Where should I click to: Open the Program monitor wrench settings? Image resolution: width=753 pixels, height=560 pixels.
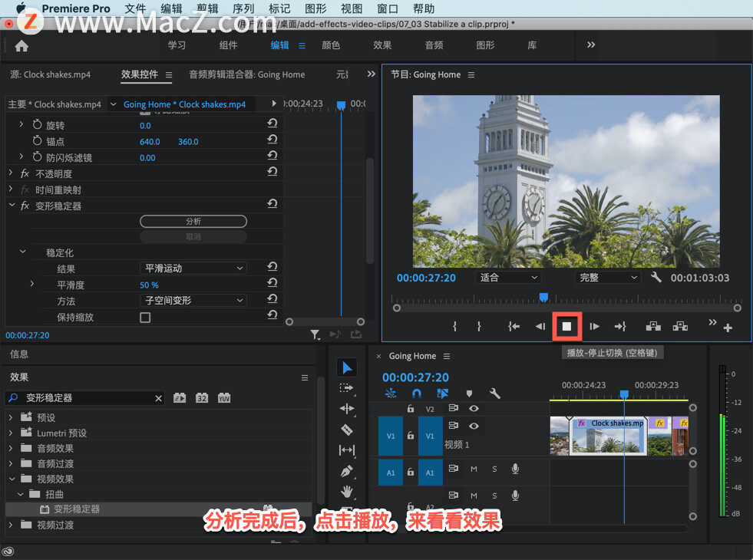[x=656, y=278]
